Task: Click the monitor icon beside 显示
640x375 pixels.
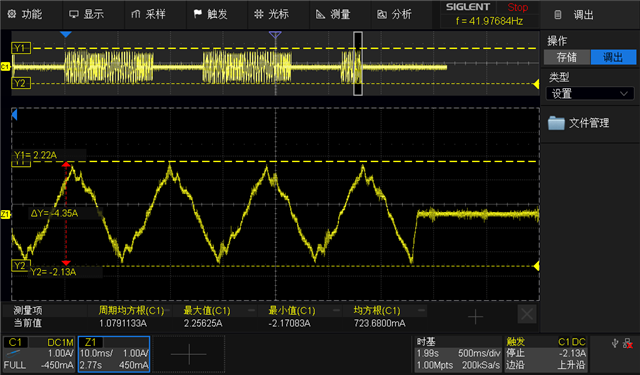Action: 74,14
